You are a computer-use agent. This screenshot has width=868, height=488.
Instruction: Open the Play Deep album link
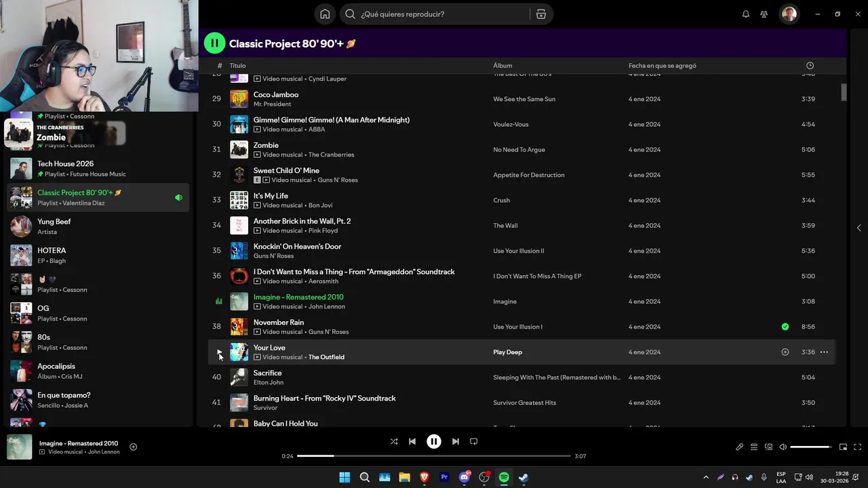tap(507, 352)
